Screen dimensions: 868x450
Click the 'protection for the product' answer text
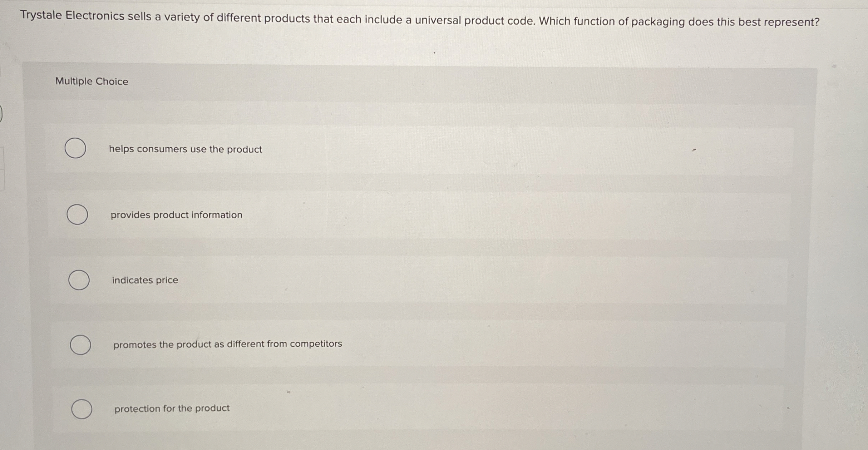[x=172, y=409]
